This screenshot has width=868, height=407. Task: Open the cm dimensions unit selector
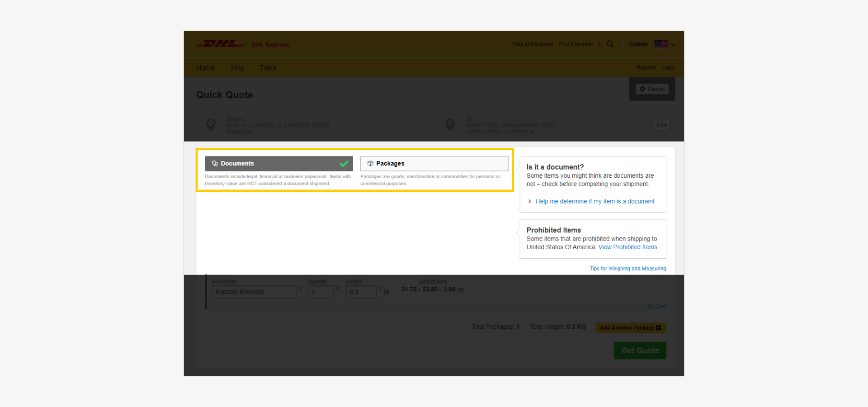[x=461, y=289]
